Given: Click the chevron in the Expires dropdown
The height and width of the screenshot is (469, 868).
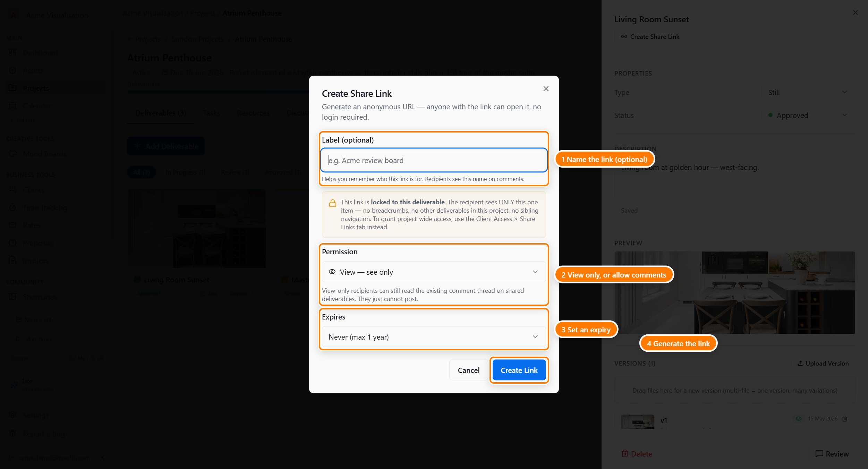Looking at the screenshot, I should click(535, 337).
